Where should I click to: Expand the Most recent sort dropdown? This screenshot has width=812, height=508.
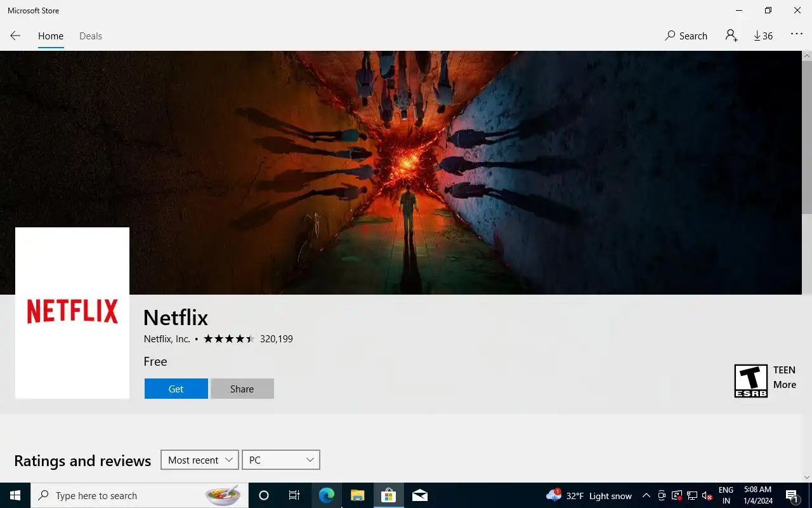coord(200,460)
